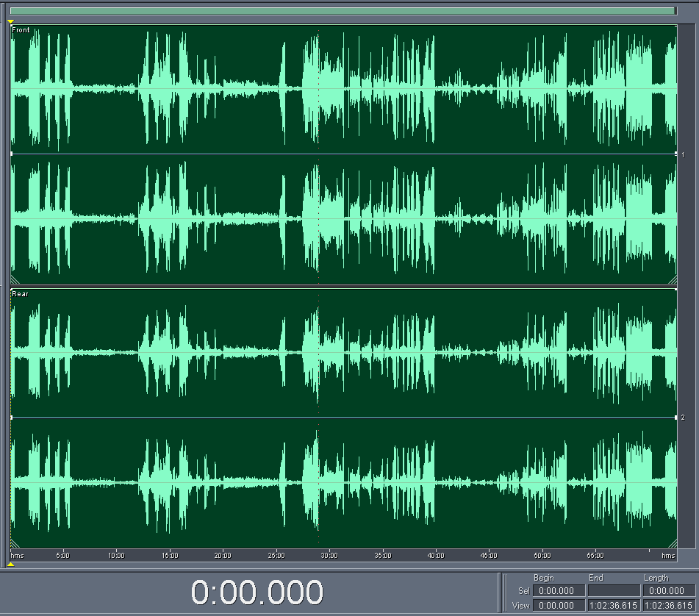The width and height of the screenshot is (699, 616).
Task: Click the Sel Begin time field
Action: pyautogui.click(x=559, y=591)
